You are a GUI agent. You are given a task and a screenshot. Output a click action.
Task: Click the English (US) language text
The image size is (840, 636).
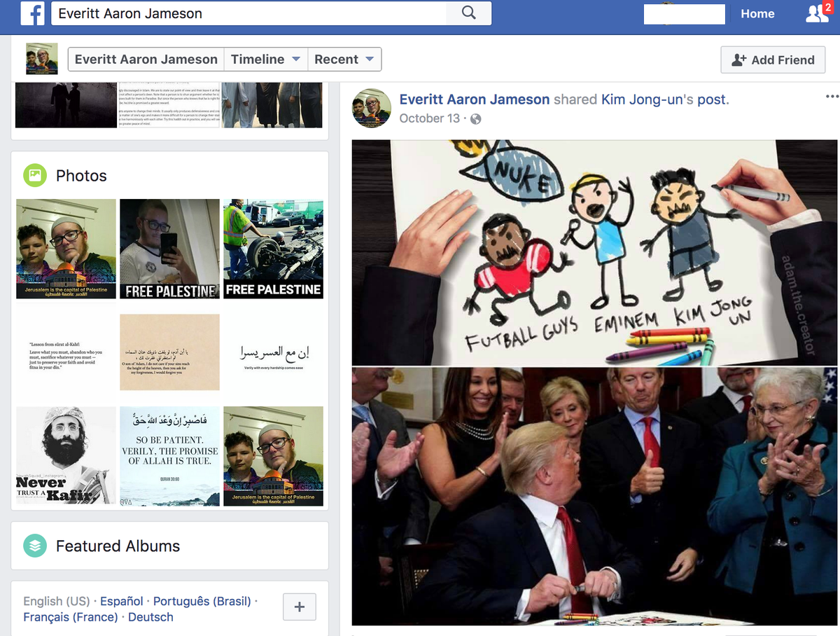coord(57,601)
